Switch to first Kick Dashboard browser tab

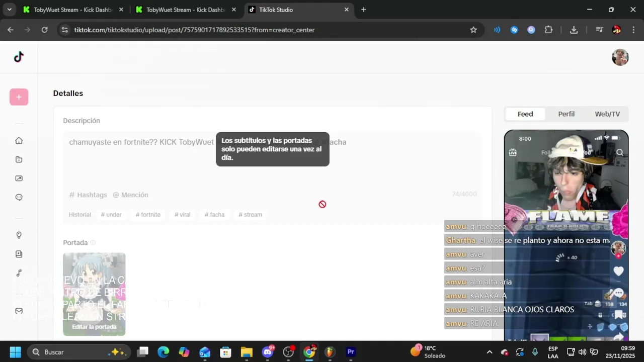72,10
